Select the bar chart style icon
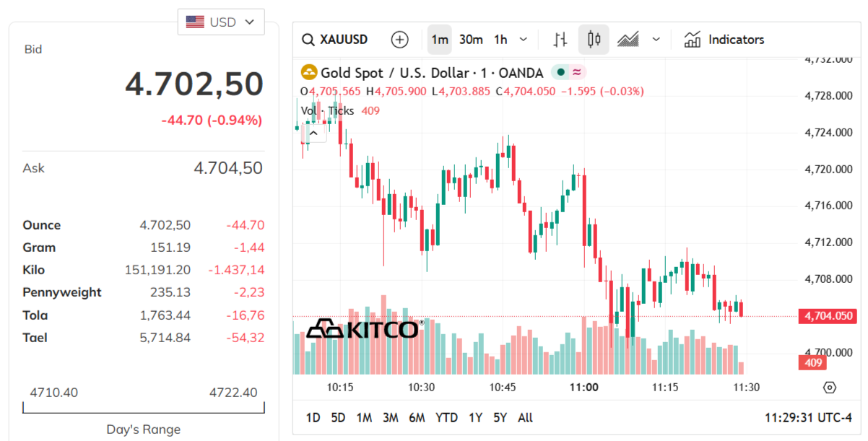 point(559,39)
